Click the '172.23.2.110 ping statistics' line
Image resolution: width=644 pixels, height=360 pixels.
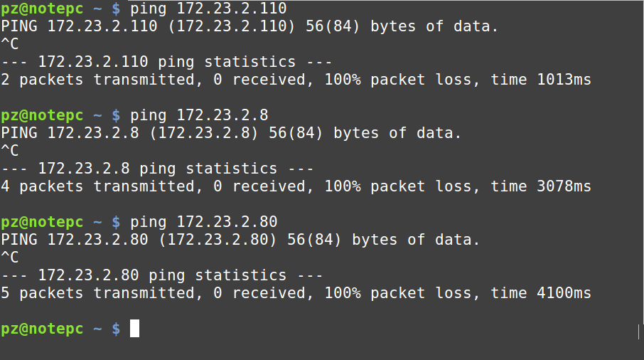(x=166, y=62)
